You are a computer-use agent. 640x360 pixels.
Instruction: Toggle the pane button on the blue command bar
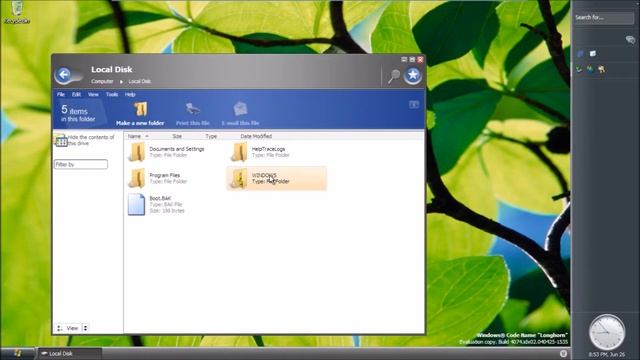tap(414, 105)
